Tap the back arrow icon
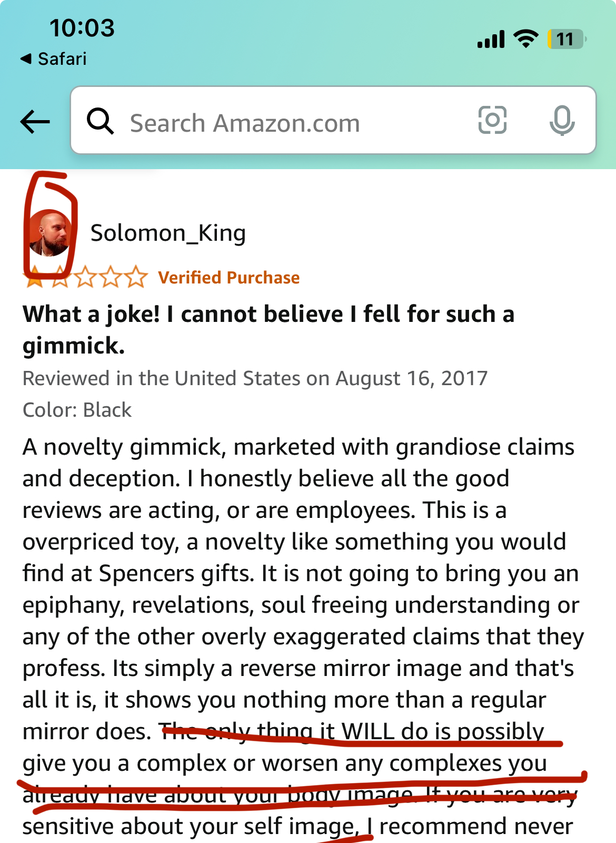This screenshot has height=843, width=616. 35,122
